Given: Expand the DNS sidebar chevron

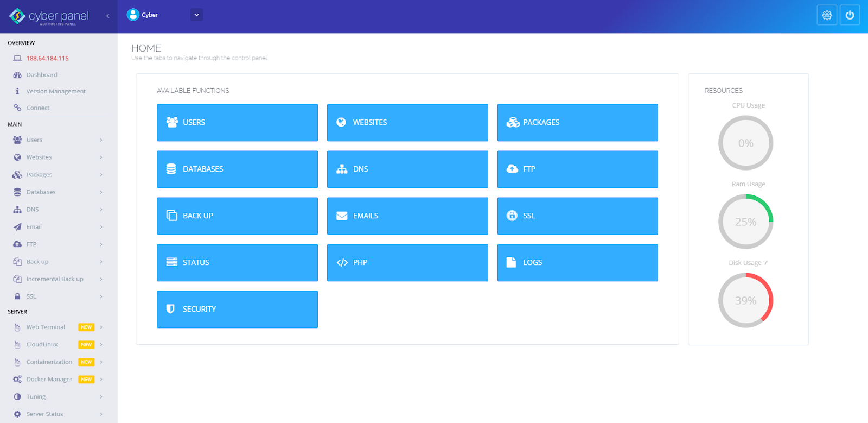Looking at the screenshot, I should tap(101, 210).
